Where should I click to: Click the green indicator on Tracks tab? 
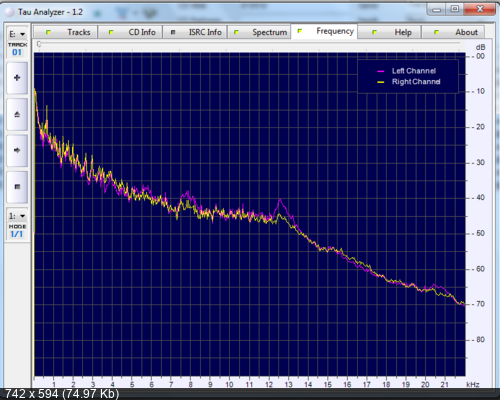[x=48, y=32]
